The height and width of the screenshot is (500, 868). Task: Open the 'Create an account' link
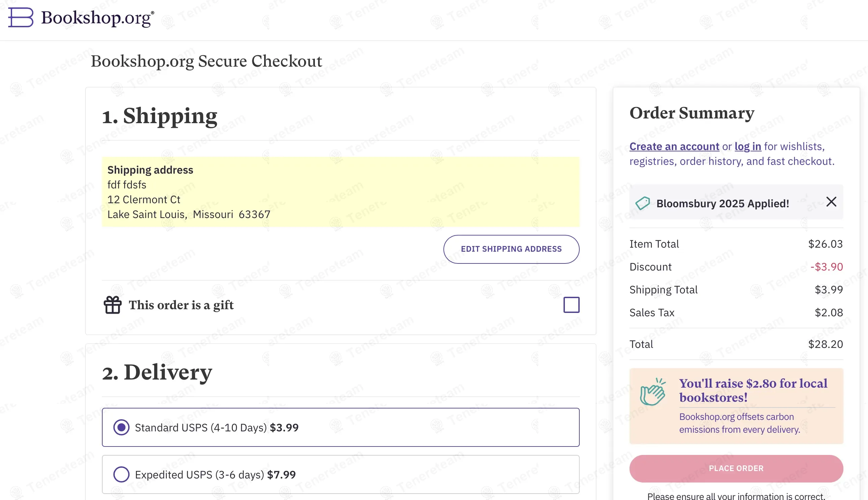(674, 146)
